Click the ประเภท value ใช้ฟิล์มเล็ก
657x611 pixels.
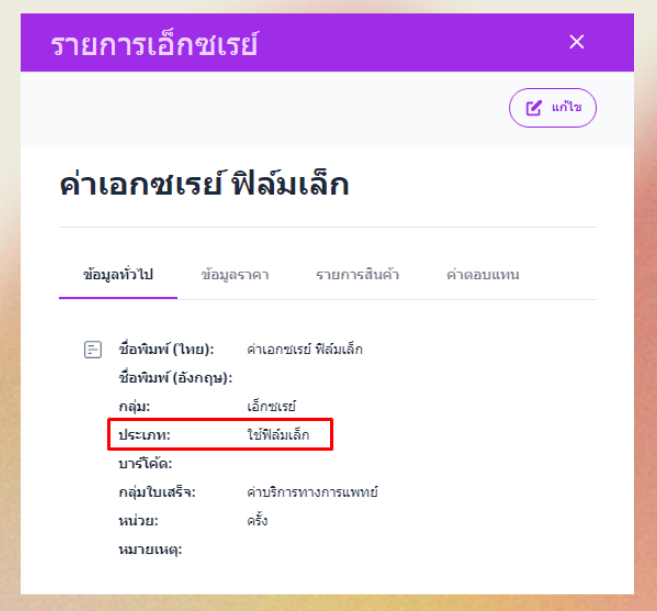278,435
